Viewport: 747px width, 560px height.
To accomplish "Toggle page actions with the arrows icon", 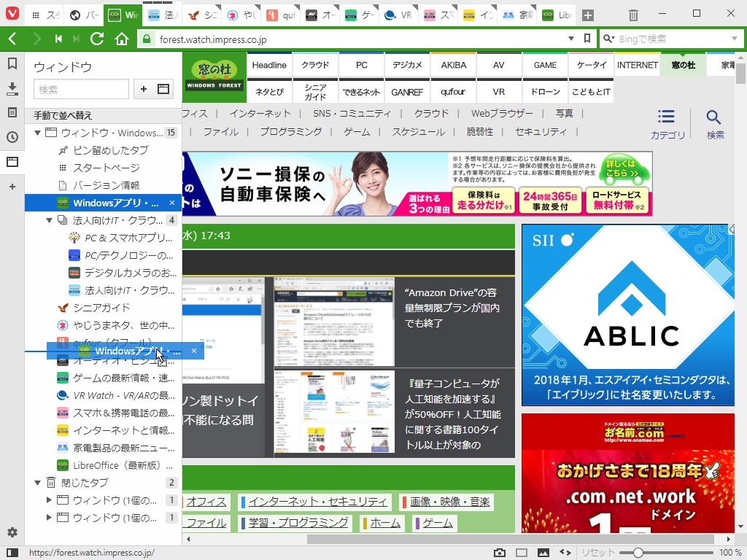I will point(564,552).
